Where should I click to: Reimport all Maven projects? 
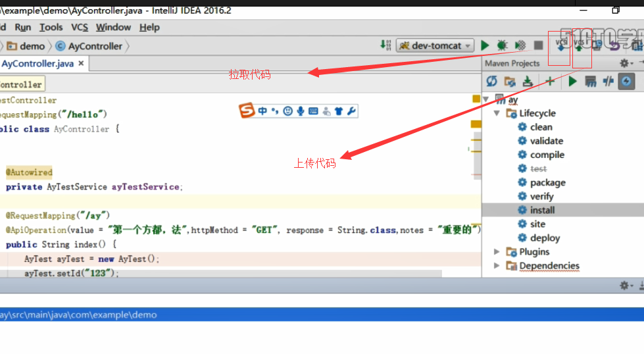[x=491, y=82]
